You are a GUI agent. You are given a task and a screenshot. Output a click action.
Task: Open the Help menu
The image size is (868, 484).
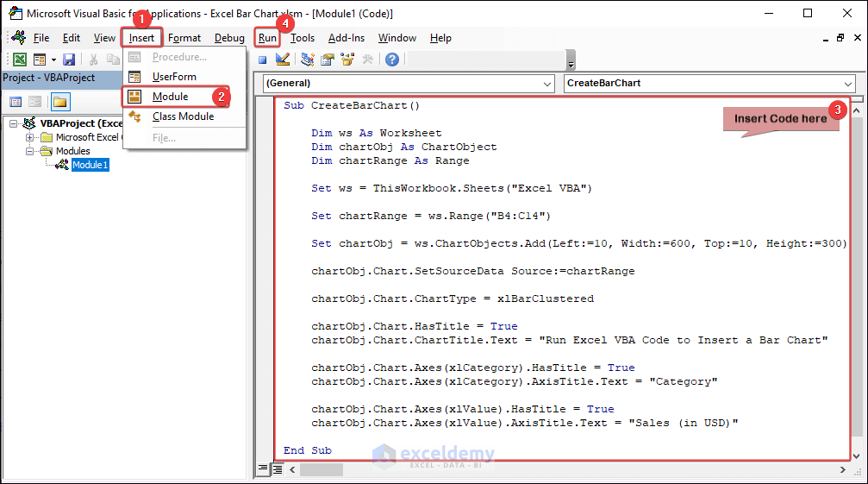coord(440,38)
